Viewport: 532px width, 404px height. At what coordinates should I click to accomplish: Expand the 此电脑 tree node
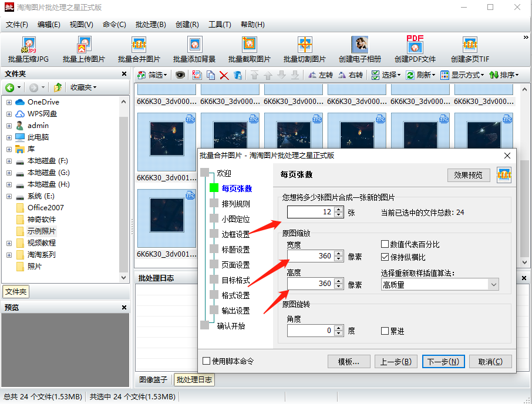[x=9, y=137]
